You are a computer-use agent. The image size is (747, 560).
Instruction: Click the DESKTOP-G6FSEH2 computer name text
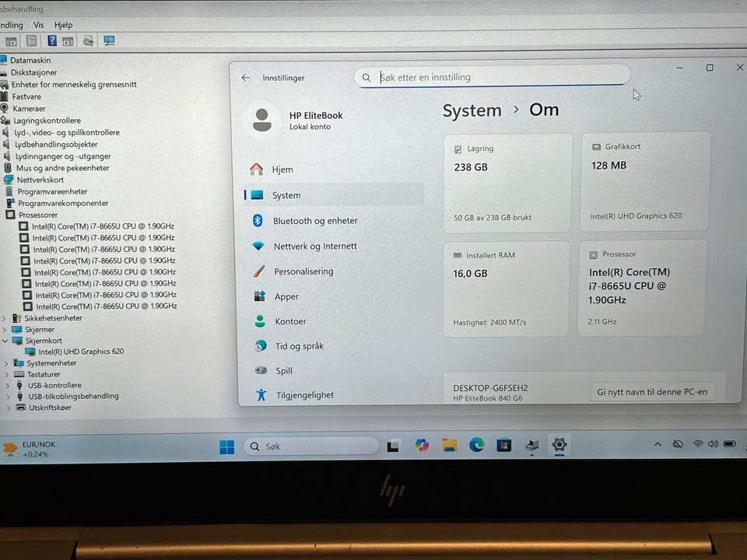pos(490,388)
